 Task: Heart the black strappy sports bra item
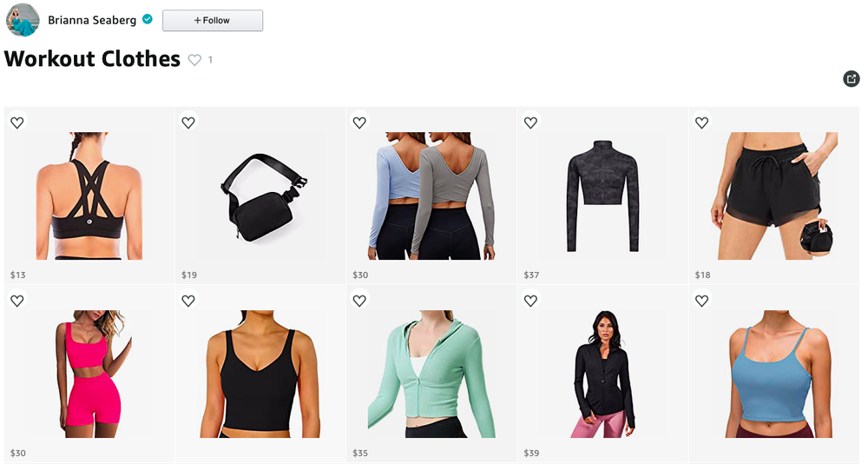17,123
